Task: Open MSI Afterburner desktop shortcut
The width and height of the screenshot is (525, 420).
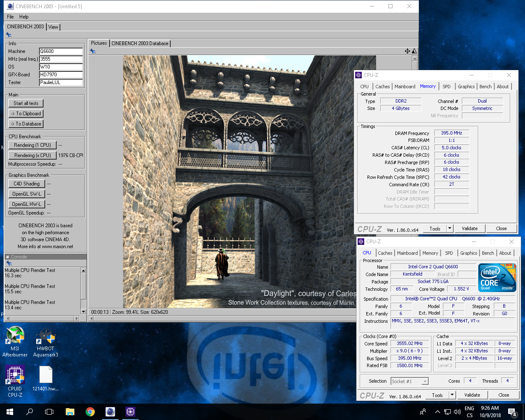Action: tap(15, 342)
